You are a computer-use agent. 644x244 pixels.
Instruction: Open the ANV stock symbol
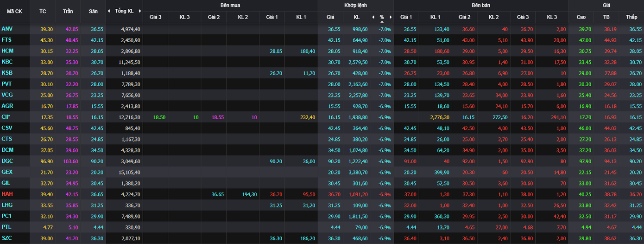7,29
